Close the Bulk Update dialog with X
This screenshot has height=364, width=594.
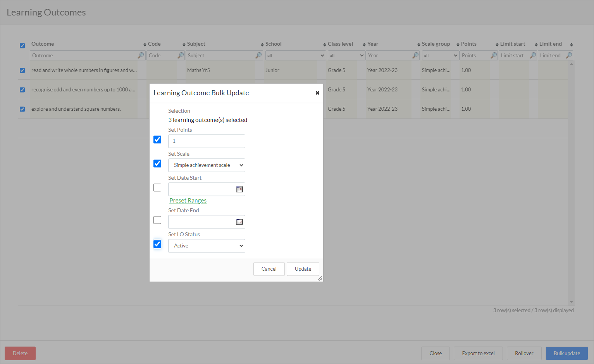[x=317, y=93]
